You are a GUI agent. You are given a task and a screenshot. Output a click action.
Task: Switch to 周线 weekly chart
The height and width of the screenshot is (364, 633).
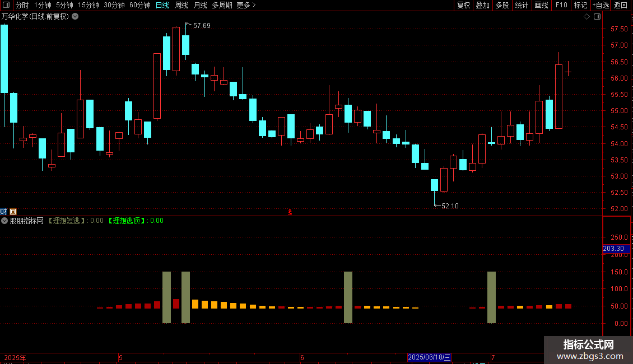181,5
